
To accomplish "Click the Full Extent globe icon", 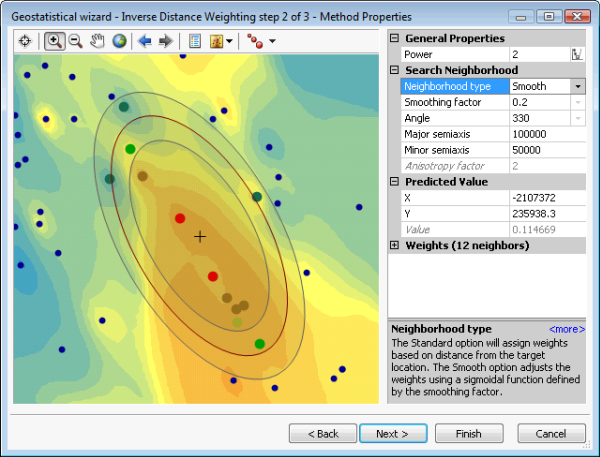I will tap(119, 41).
